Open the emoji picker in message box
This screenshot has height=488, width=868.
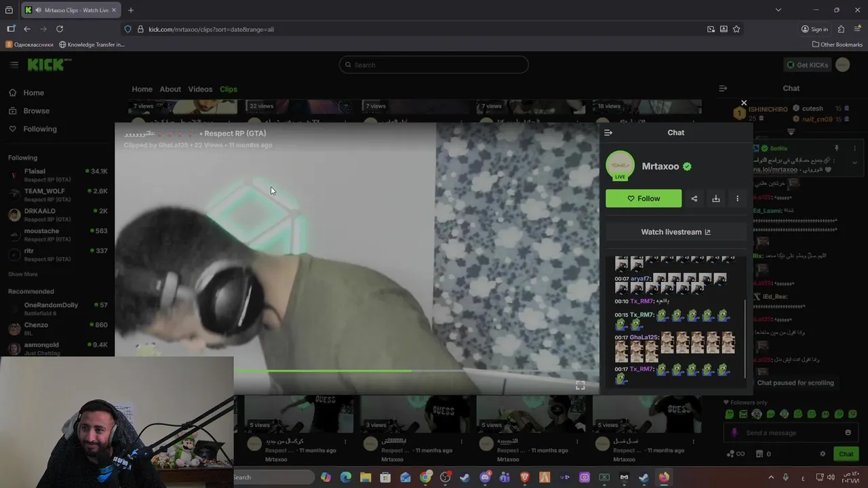(848, 433)
